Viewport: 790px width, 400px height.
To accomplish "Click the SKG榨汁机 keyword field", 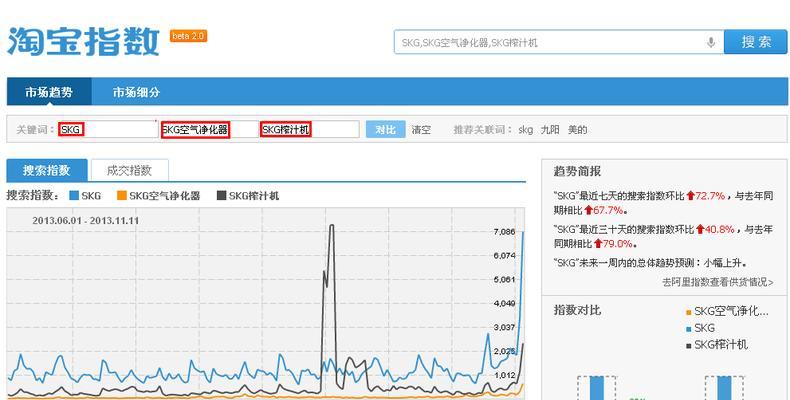I will click(309, 129).
